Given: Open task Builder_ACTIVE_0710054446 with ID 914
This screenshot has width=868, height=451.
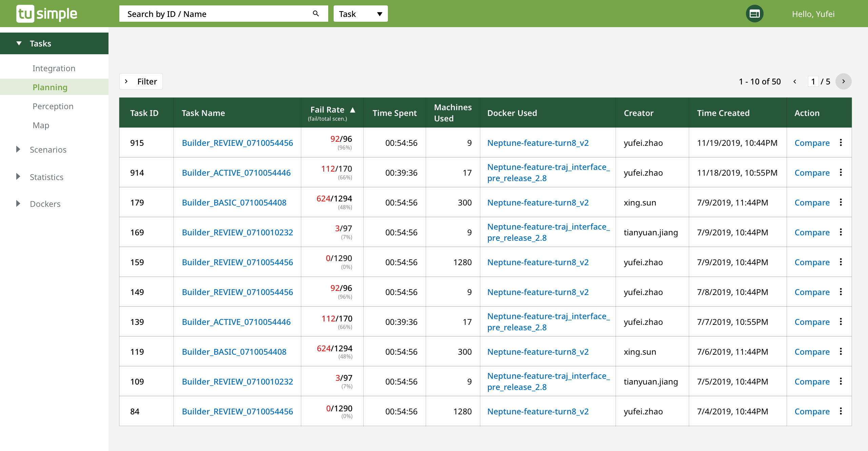Looking at the screenshot, I should pos(236,173).
